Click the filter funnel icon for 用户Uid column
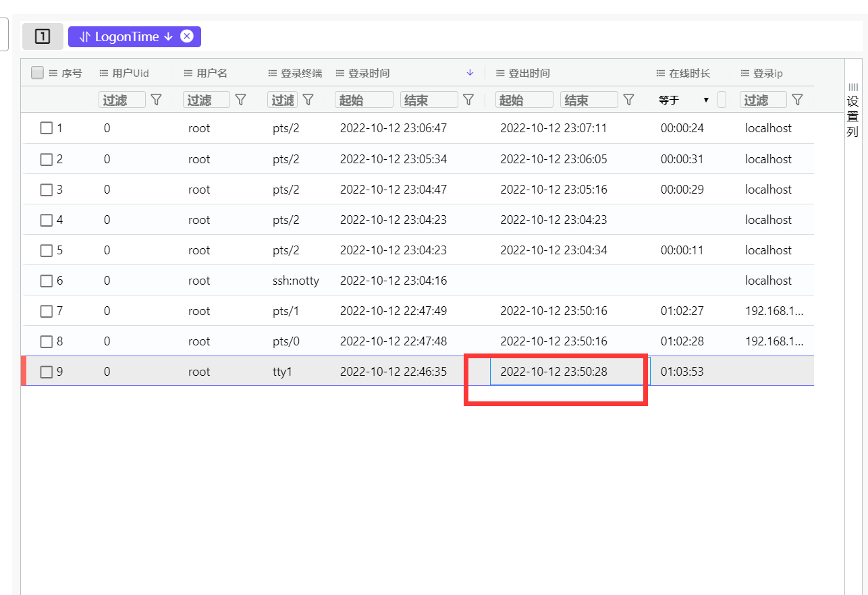The height and width of the screenshot is (595, 868). coord(157,100)
